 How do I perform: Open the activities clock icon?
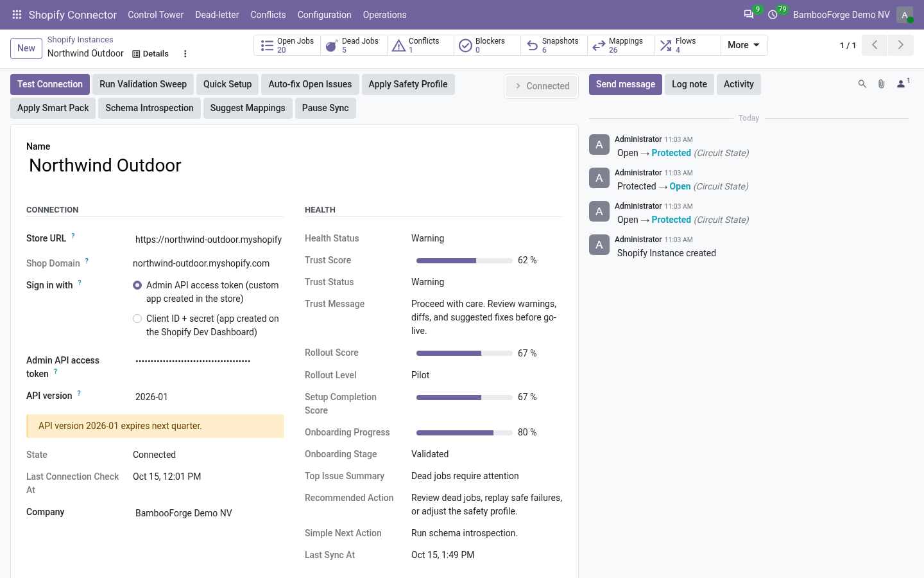[x=773, y=15]
